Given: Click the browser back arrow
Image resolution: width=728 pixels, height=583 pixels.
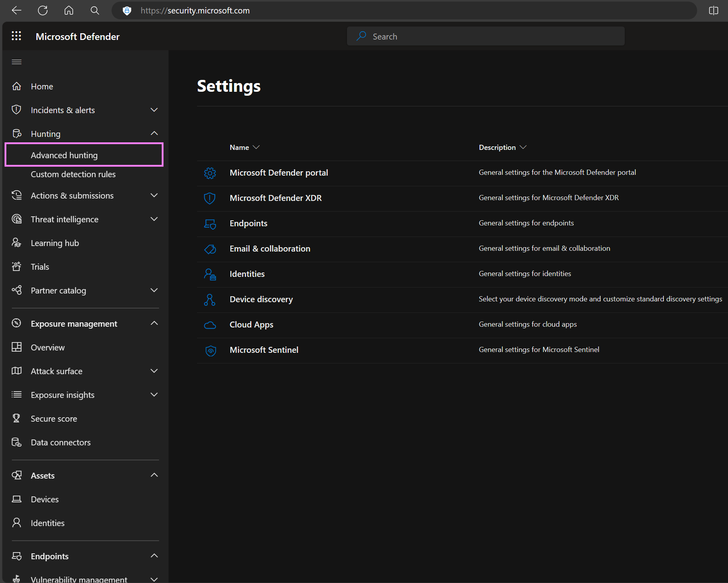Looking at the screenshot, I should [x=17, y=11].
